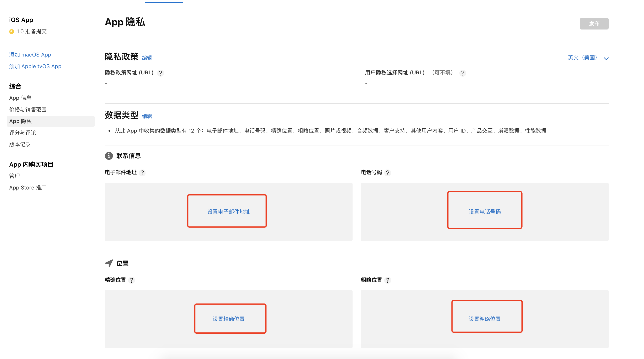The height and width of the screenshot is (359, 644).
Task: Click help icon beside 电子邮件地址
Action: (x=142, y=173)
